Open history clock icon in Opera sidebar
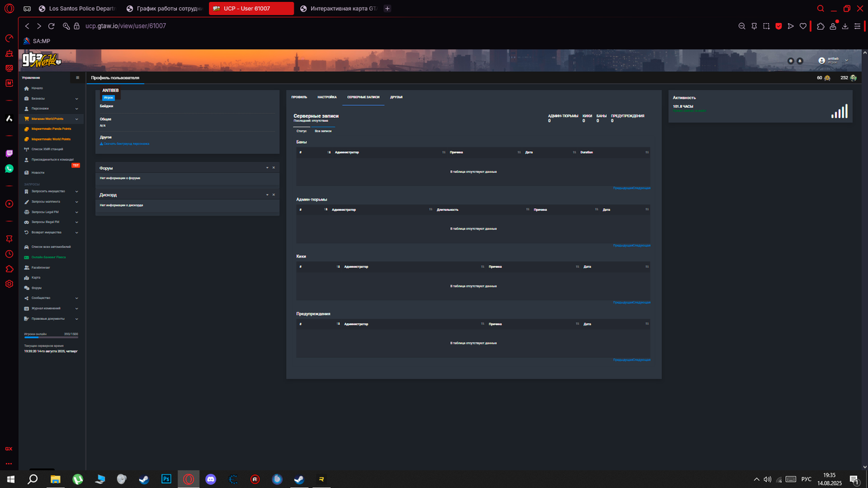 pos(9,254)
